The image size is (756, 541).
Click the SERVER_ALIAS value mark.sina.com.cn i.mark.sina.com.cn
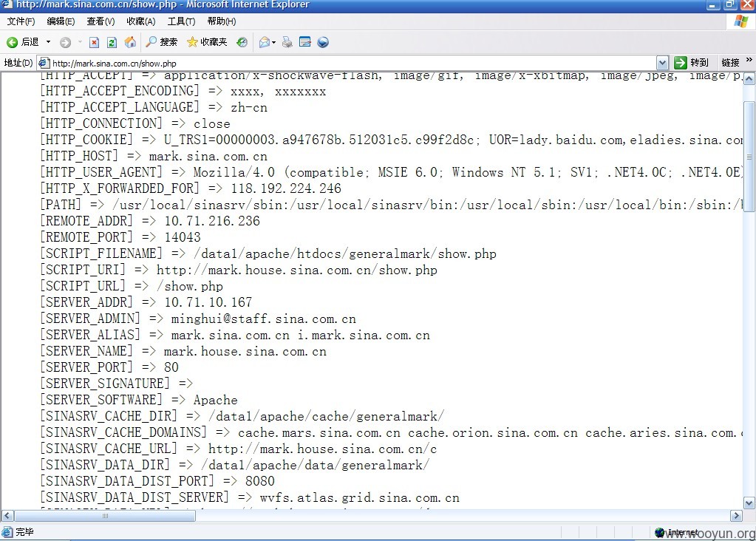tap(300, 335)
